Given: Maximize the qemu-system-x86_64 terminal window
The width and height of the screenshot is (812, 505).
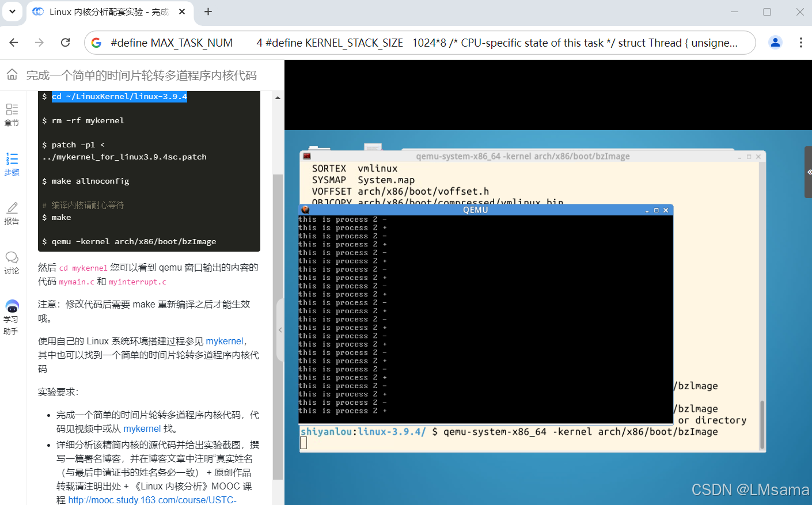Looking at the screenshot, I should pos(749,157).
